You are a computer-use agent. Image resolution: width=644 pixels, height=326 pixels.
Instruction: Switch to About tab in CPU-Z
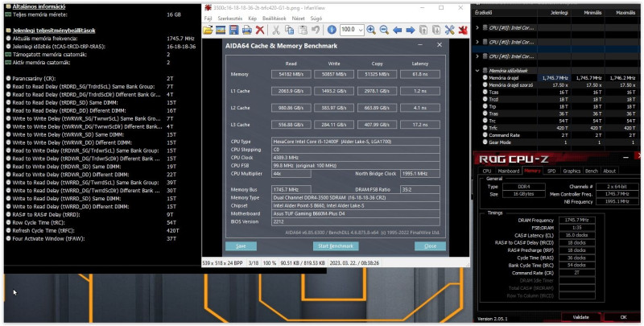coord(609,171)
